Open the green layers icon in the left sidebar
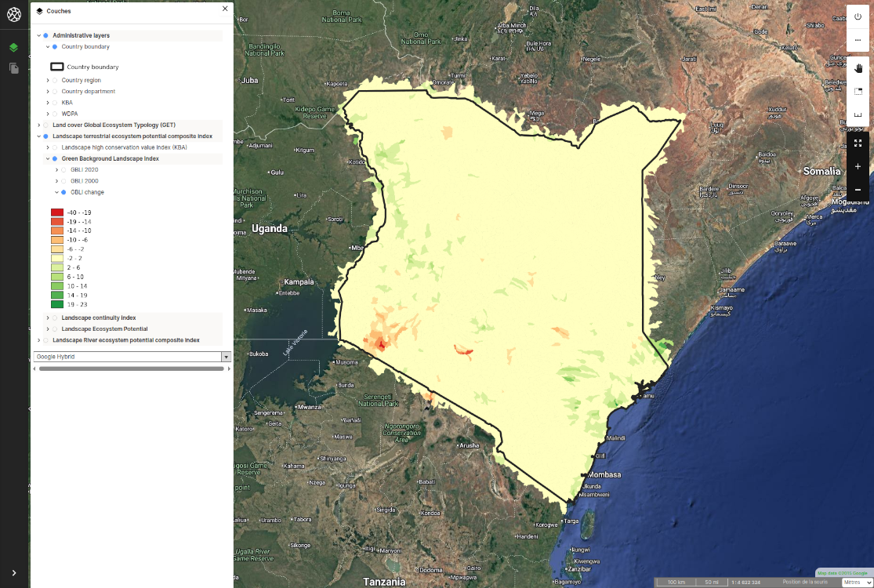874x588 pixels. pyautogui.click(x=13, y=47)
